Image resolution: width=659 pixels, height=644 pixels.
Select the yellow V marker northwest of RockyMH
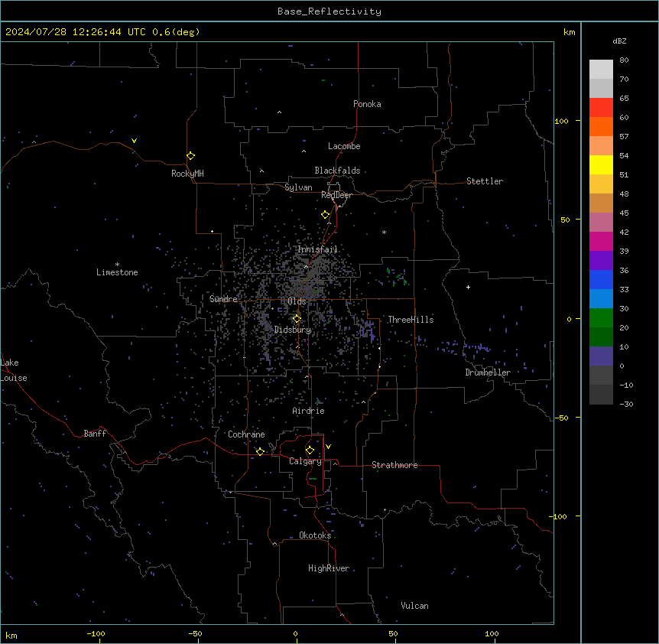[134, 141]
